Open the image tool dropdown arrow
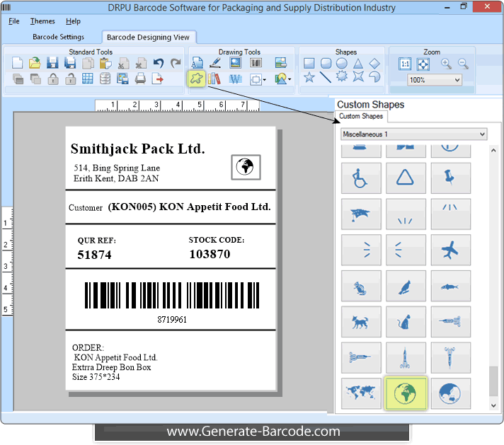This screenshot has width=504, height=445. tap(290, 79)
